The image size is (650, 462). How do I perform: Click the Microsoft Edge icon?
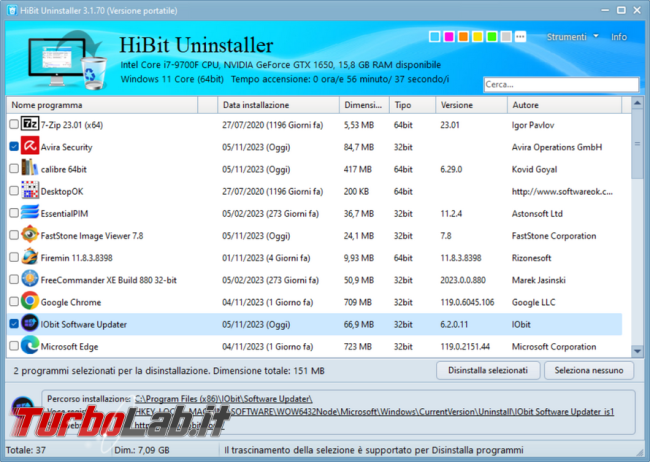[x=30, y=345]
